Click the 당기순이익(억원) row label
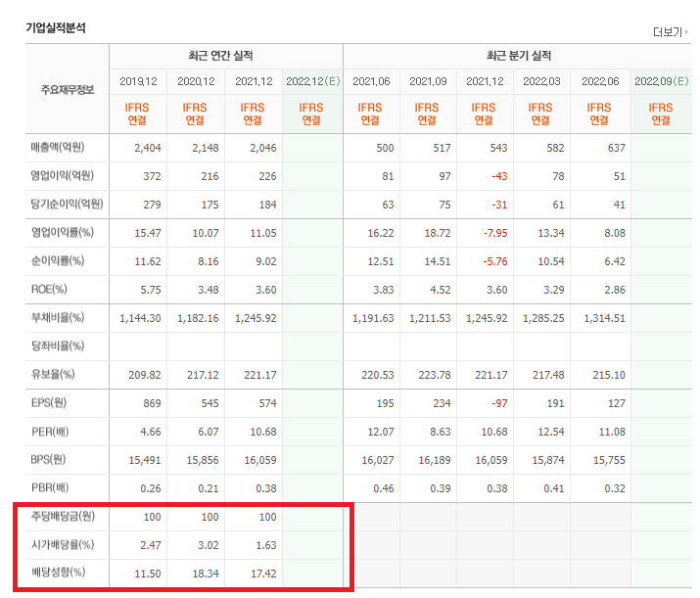Image resolution: width=700 pixels, height=598 pixels. (x=67, y=204)
